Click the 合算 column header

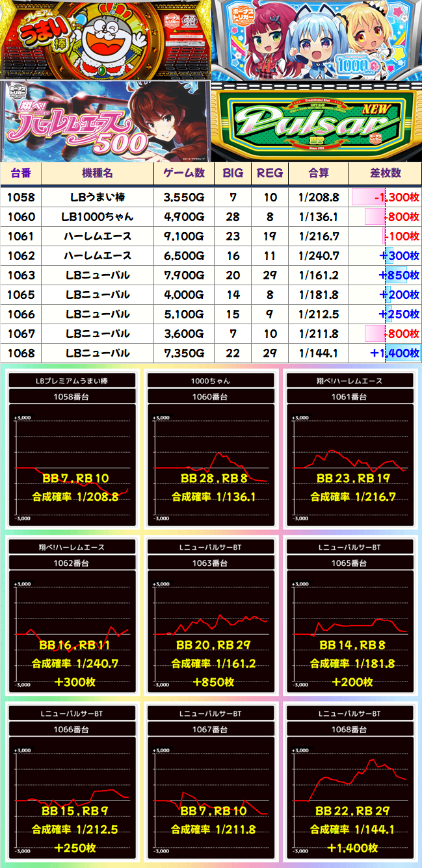[x=319, y=173]
